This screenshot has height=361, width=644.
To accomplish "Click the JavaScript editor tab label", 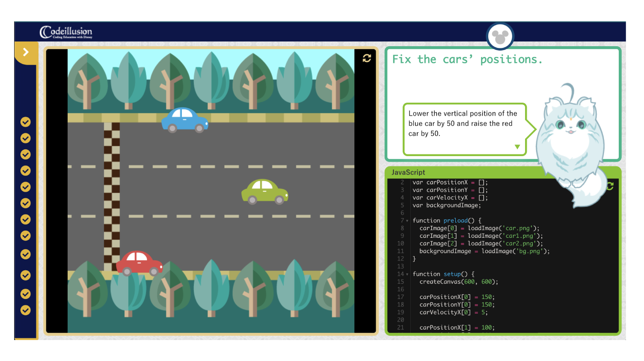I will [408, 172].
